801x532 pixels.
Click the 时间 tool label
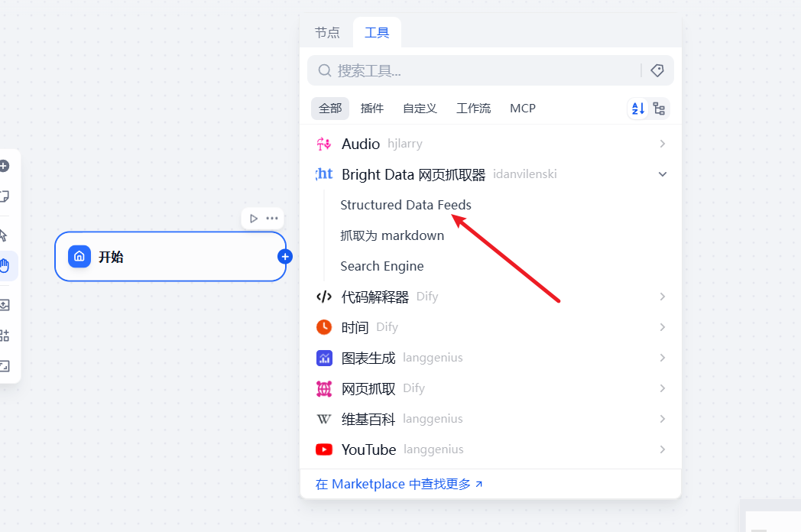(x=355, y=327)
